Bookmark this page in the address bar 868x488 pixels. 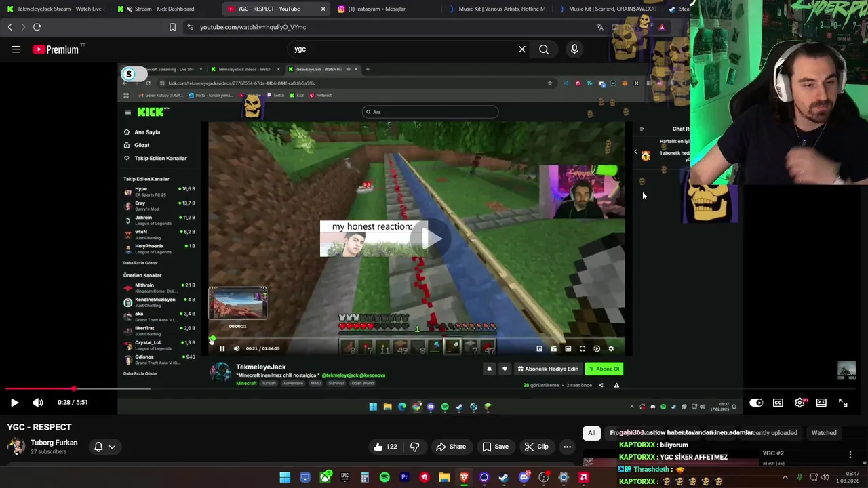(x=172, y=27)
